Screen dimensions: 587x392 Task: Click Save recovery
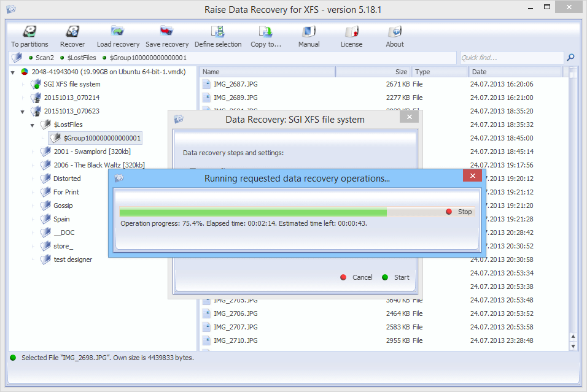166,36
